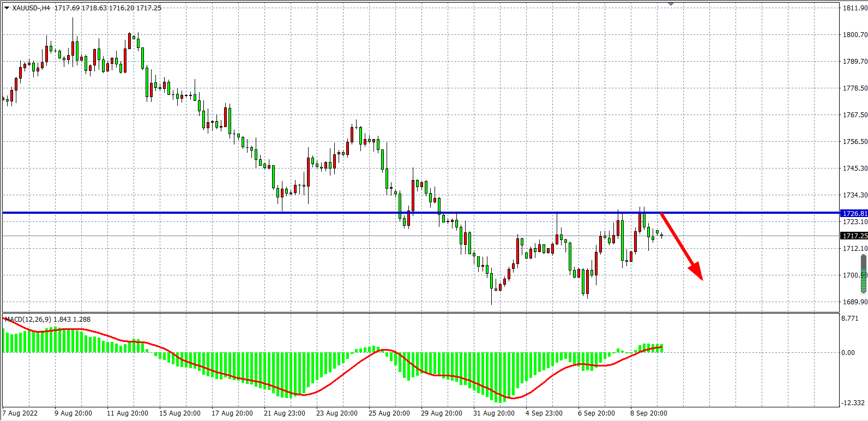The image size is (868, 421).
Task: Click the 1756.50 price scale label
Action: 854,142
